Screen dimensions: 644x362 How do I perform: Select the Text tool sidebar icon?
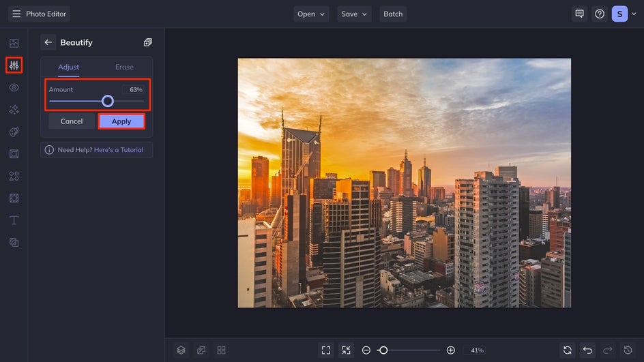point(14,220)
